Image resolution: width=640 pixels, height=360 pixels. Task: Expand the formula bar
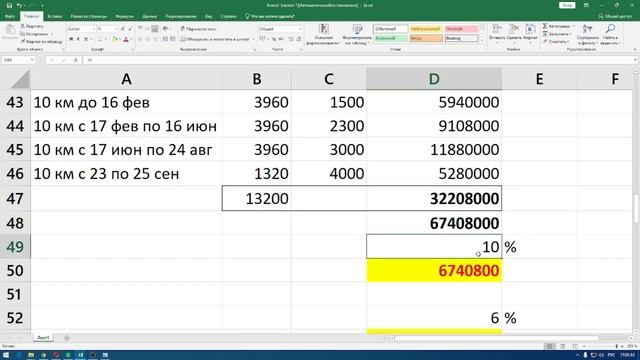point(636,60)
